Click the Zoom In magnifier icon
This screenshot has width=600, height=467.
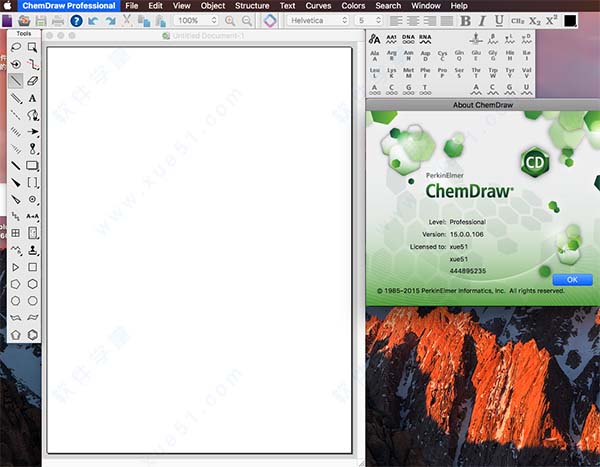pyautogui.click(x=230, y=21)
